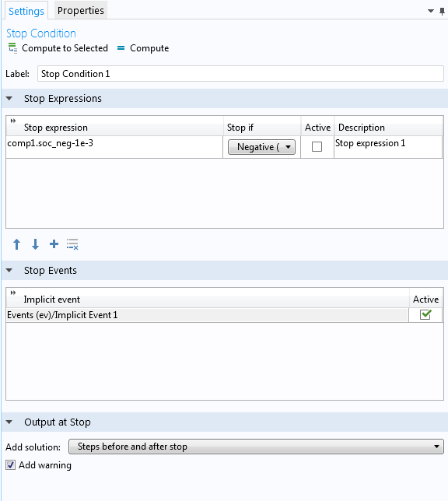Add a new stop expression with plus icon
This screenshot has width=448, height=501.
(54, 244)
